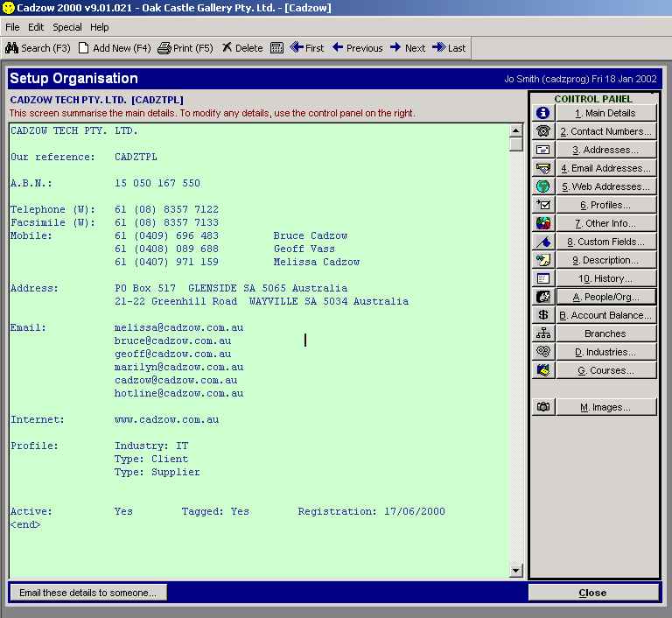Click the A.B.N. value 15 050 167 550
The width and height of the screenshot is (672, 618).
157,183
